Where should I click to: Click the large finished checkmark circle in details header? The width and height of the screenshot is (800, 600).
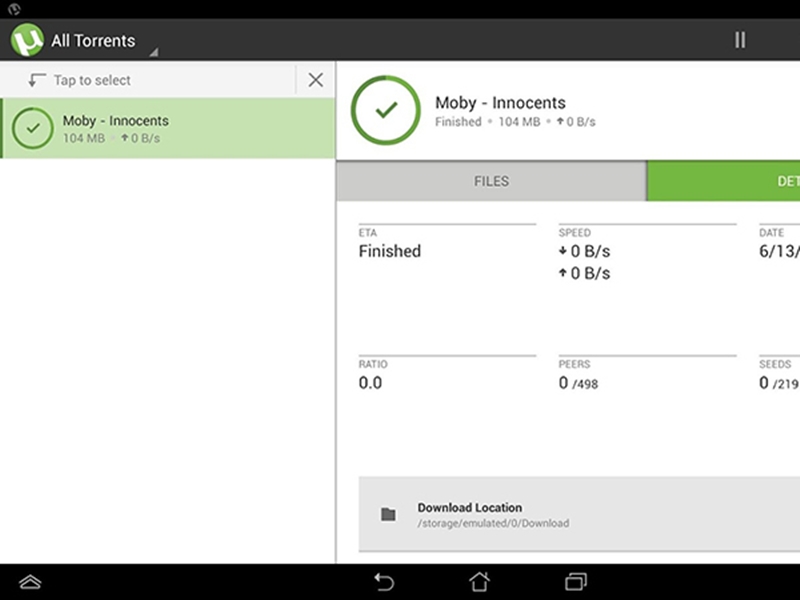pyautogui.click(x=384, y=111)
